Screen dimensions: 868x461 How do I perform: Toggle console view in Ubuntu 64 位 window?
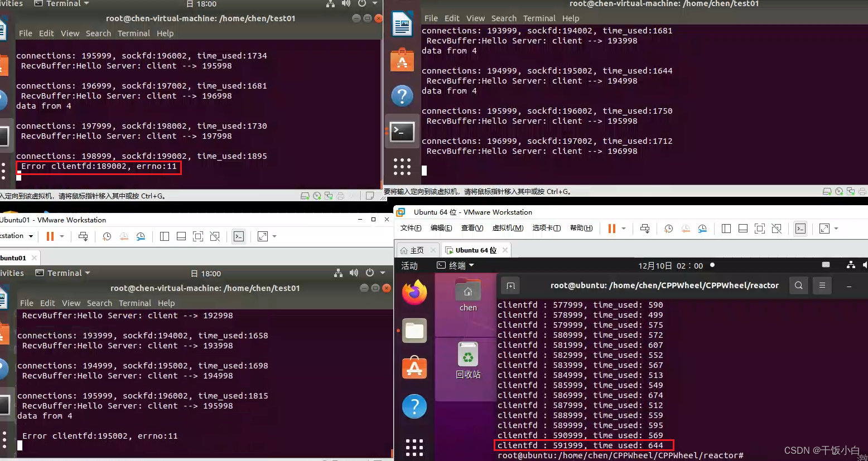[801, 229]
